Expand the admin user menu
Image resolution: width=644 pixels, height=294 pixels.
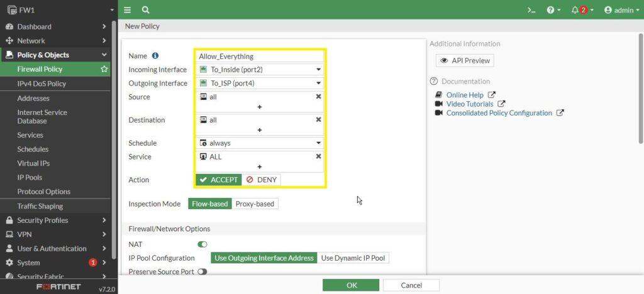(x=621, y=10)
